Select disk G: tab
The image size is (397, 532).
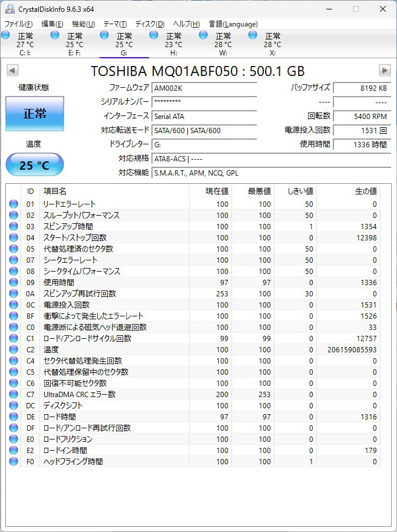[x=124, y=44]
